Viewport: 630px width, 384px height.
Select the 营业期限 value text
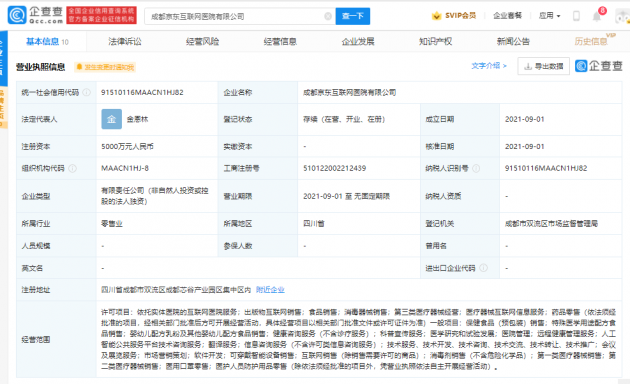point(346,196)
